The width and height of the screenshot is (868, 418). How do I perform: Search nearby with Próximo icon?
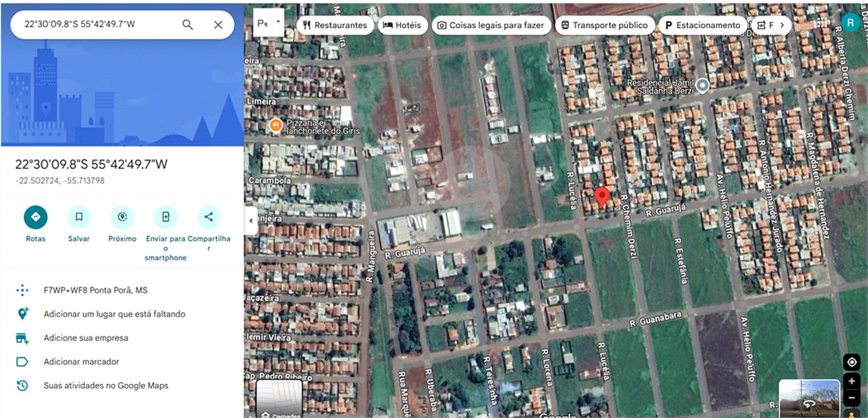[122, 217]
